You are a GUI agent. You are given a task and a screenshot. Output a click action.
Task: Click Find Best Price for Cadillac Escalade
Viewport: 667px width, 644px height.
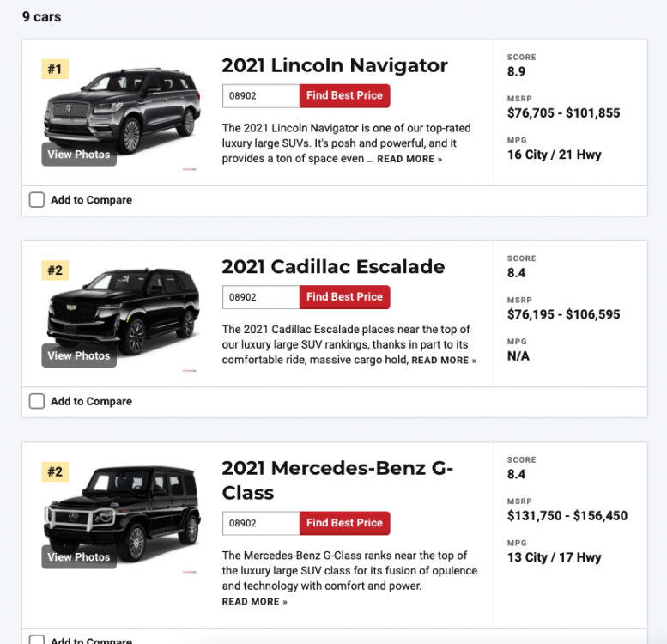[344, 297]
